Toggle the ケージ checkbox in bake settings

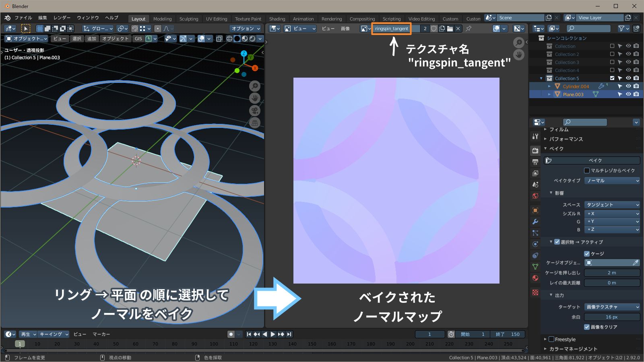pyautogui.click(x=587, y=253)
